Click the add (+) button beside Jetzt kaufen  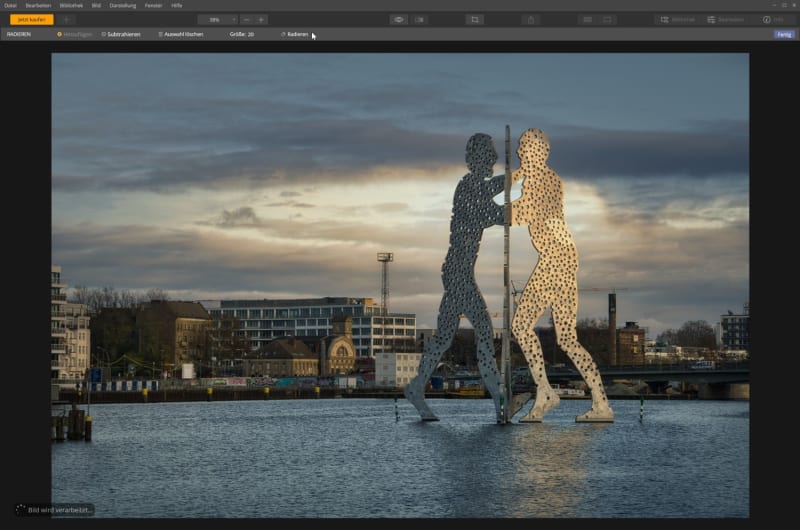[x=67, y=19]
